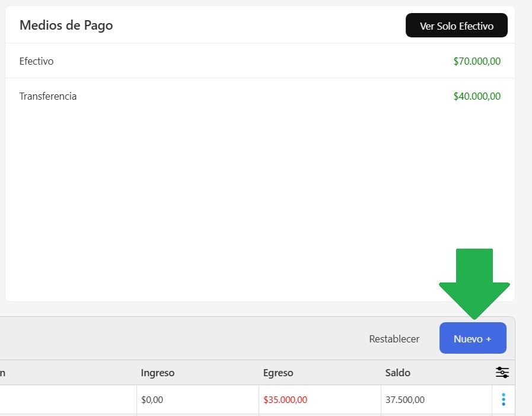Click the partially visible header ending in n
The image size is (532, 416).
[3, 373]
